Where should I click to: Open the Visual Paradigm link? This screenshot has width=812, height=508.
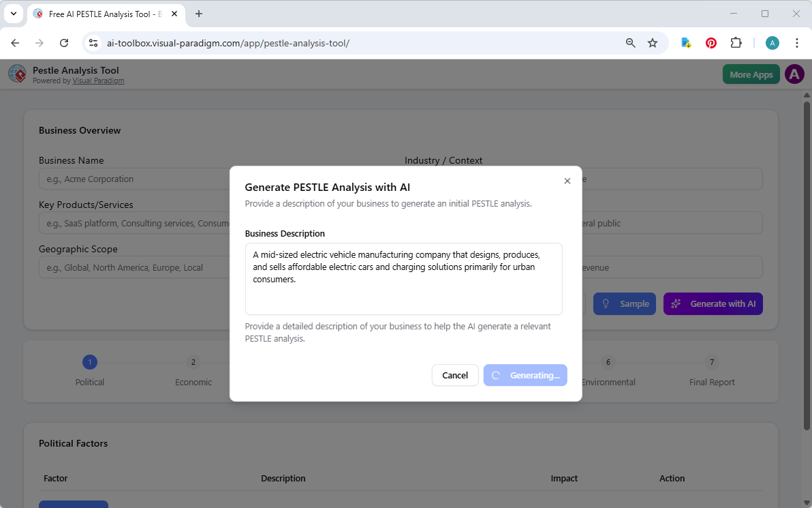tap(98, 80)
